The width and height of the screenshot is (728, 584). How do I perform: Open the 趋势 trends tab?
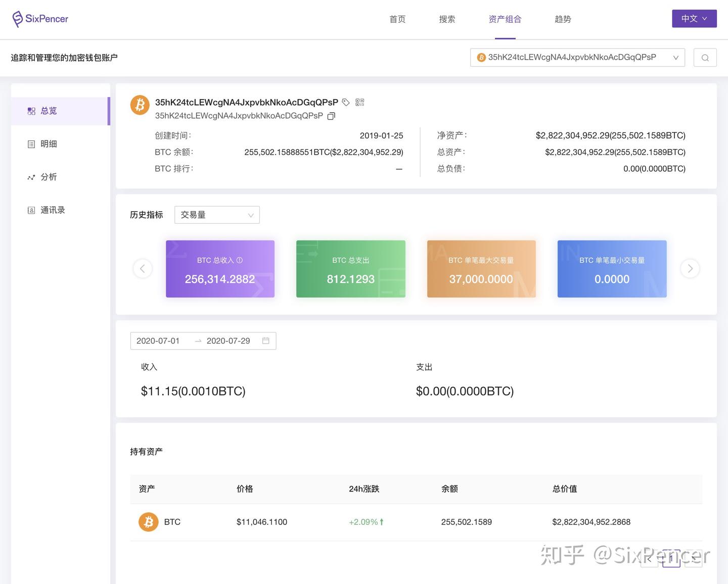pyautogui.click(x=563, y=19)
